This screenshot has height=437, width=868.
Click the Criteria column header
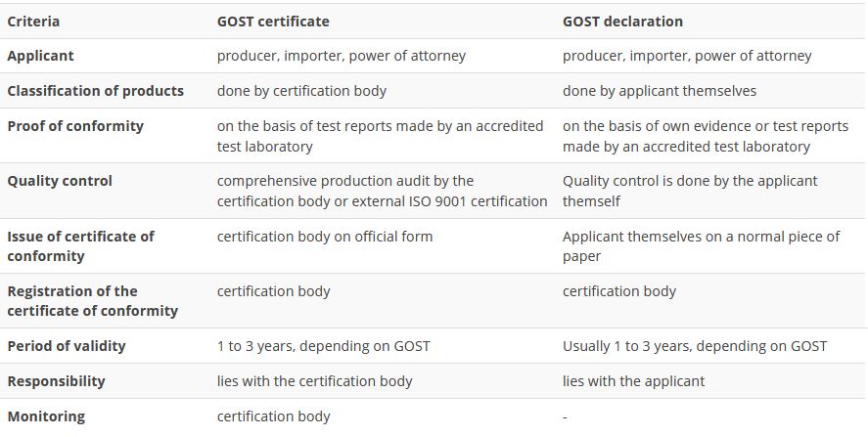(x=33, y=22)
